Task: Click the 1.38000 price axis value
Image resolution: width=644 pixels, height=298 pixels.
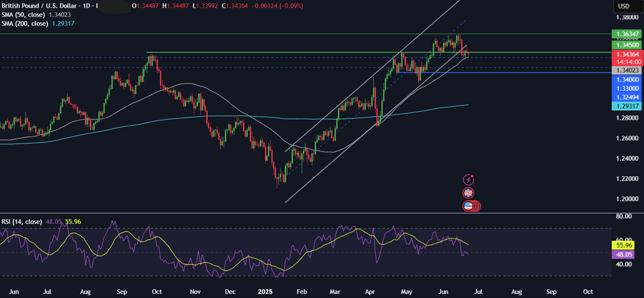Action: tap(627, 17)
